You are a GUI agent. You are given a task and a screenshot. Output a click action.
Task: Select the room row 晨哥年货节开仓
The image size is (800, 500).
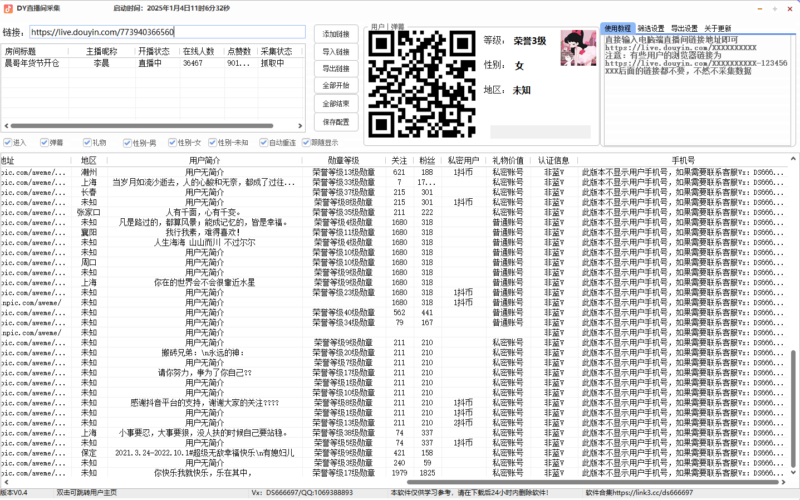(x=152, y=63)
